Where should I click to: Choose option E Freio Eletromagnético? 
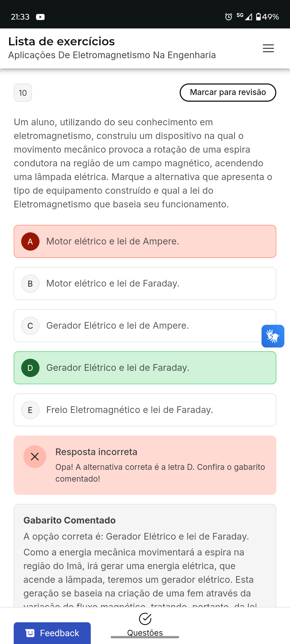point(145,410)
